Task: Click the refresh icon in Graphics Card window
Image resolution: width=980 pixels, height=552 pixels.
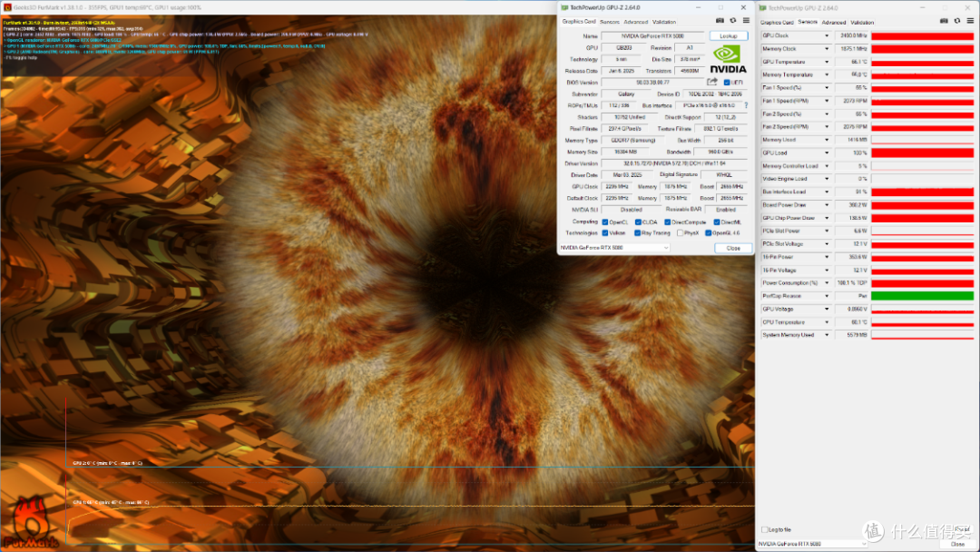Action: click(733, 21)
